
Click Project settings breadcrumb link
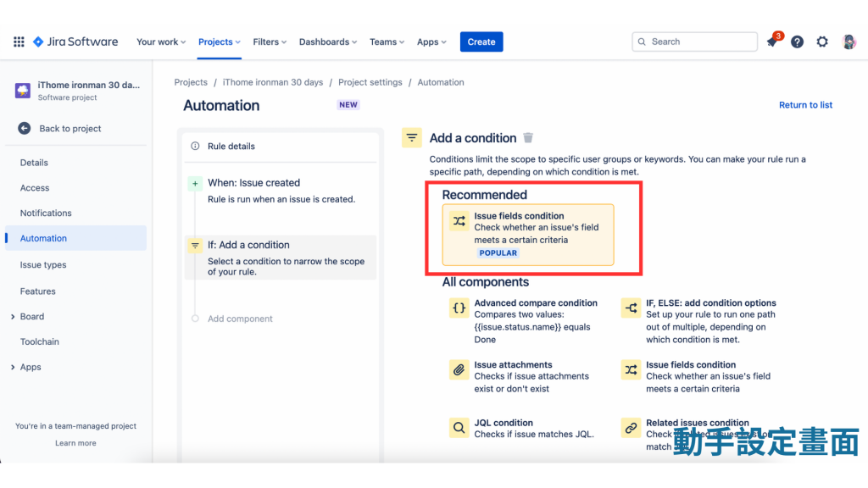tap(370, 82)
